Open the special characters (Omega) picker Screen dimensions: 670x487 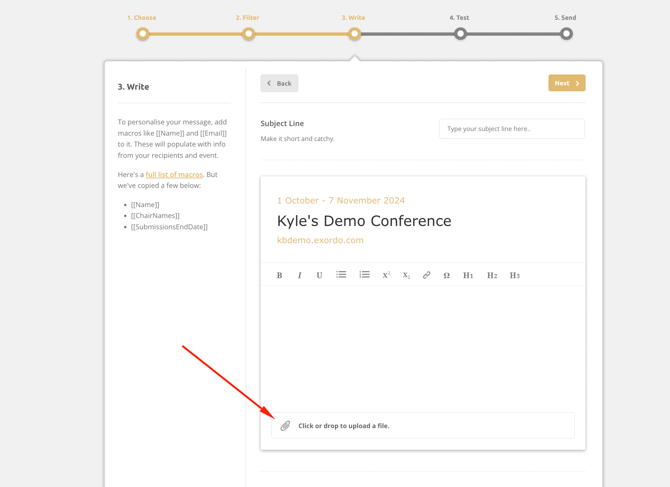click(446, 275)
